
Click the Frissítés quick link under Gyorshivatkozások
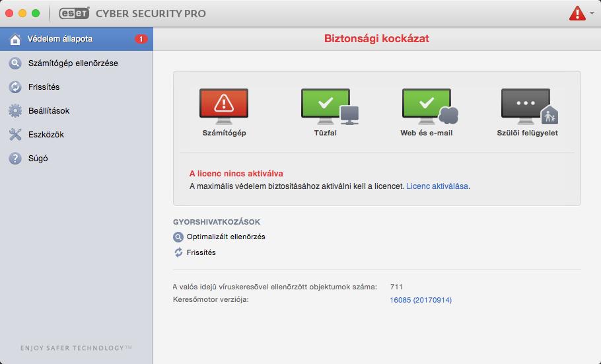(201, 252)
